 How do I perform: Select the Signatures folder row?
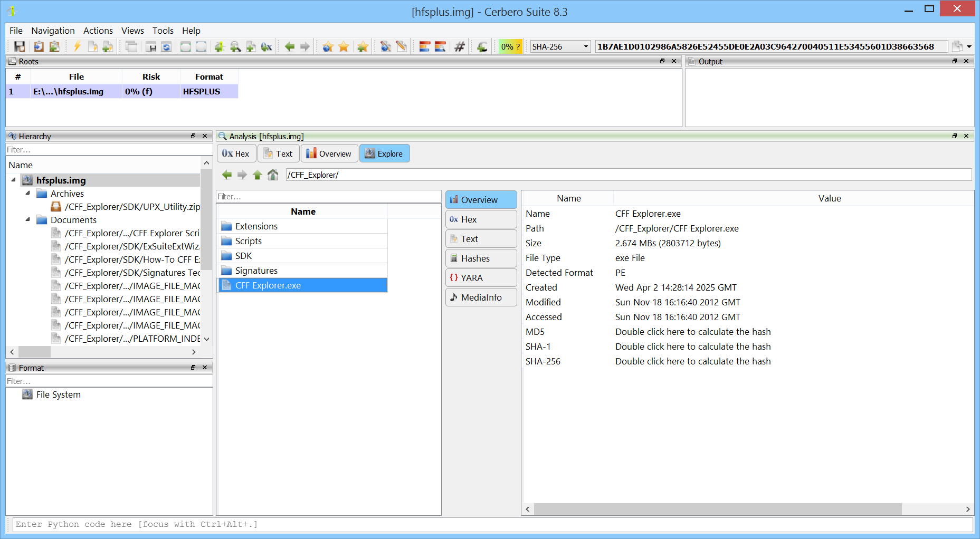[x=303, y=271]
